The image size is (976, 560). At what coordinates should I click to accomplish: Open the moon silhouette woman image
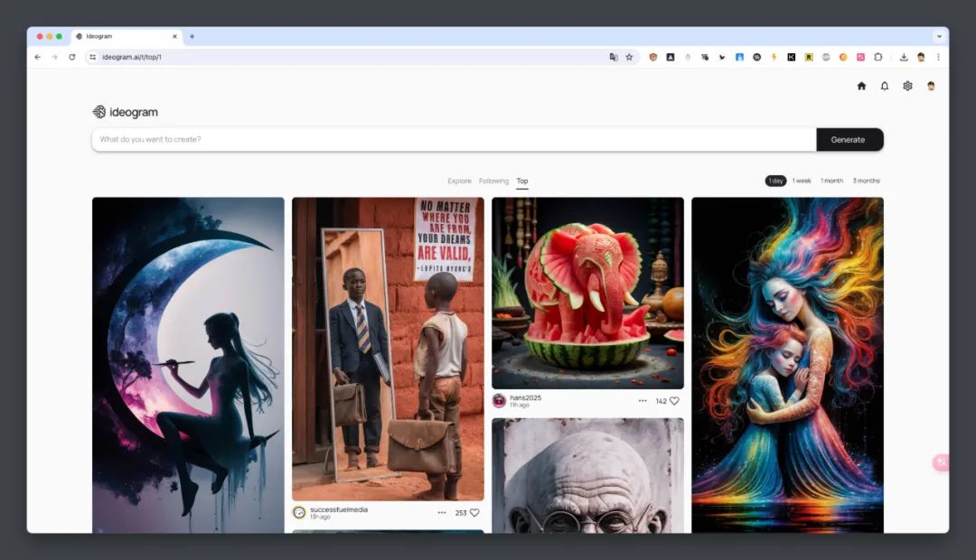[x=188, y=365]
